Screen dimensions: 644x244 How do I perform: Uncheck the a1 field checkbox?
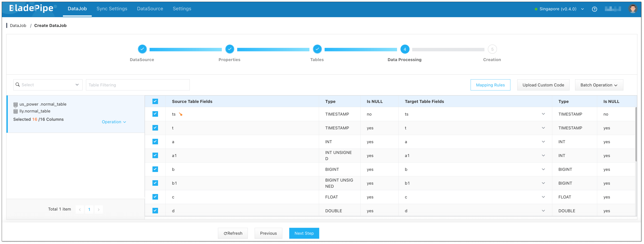point(155,155)
